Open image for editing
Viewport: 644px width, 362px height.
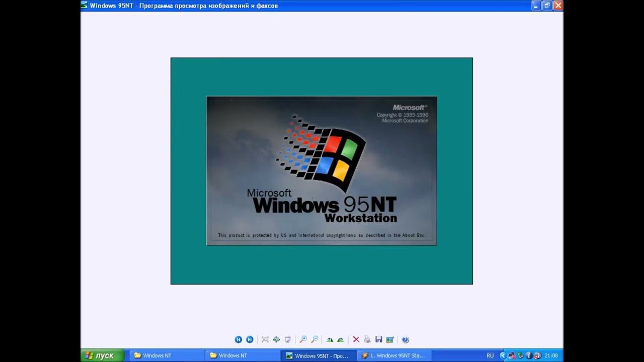[390, 340]
